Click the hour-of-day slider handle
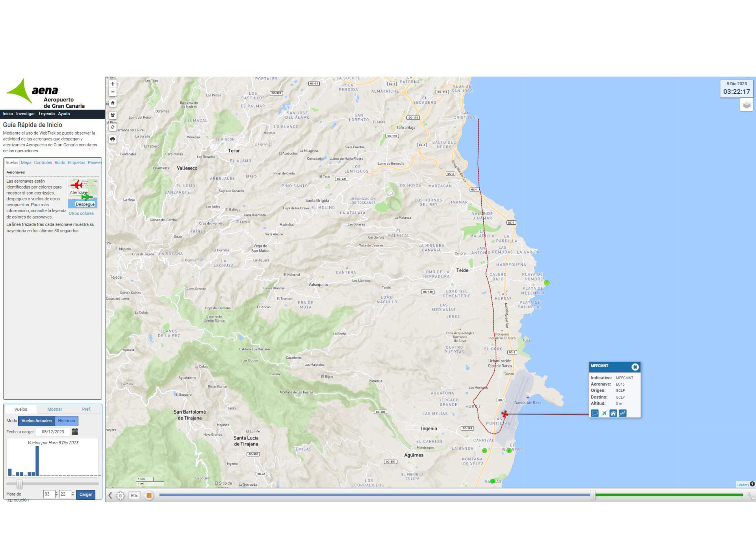The image size is (756, 535). [x=19, y=484]
